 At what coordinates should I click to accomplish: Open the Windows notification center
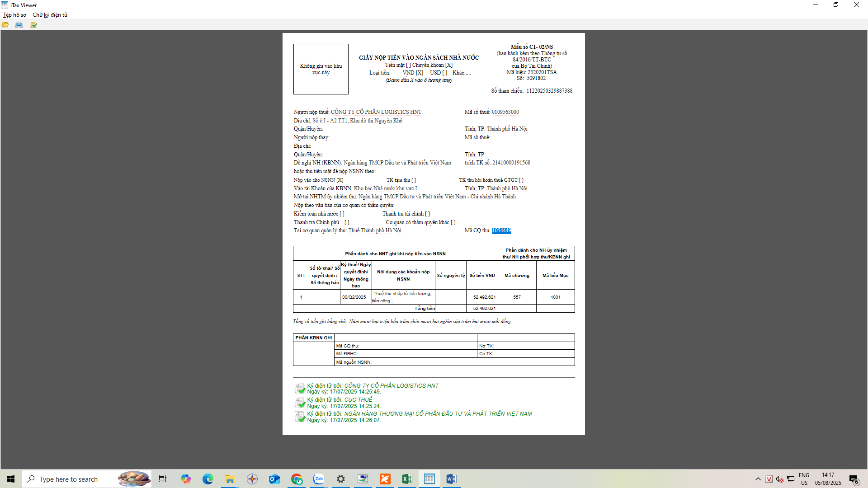[854, 479]
